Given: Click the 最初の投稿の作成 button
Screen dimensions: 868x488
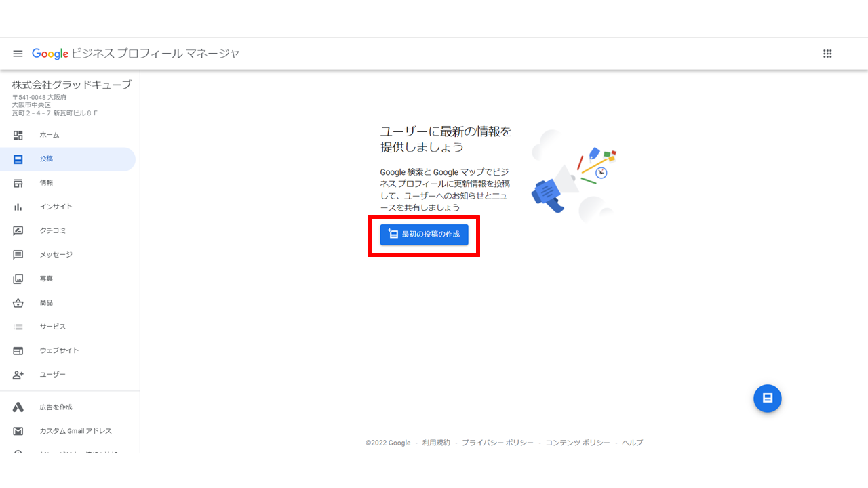Looking at the screenshot, I should coord(424,235).
